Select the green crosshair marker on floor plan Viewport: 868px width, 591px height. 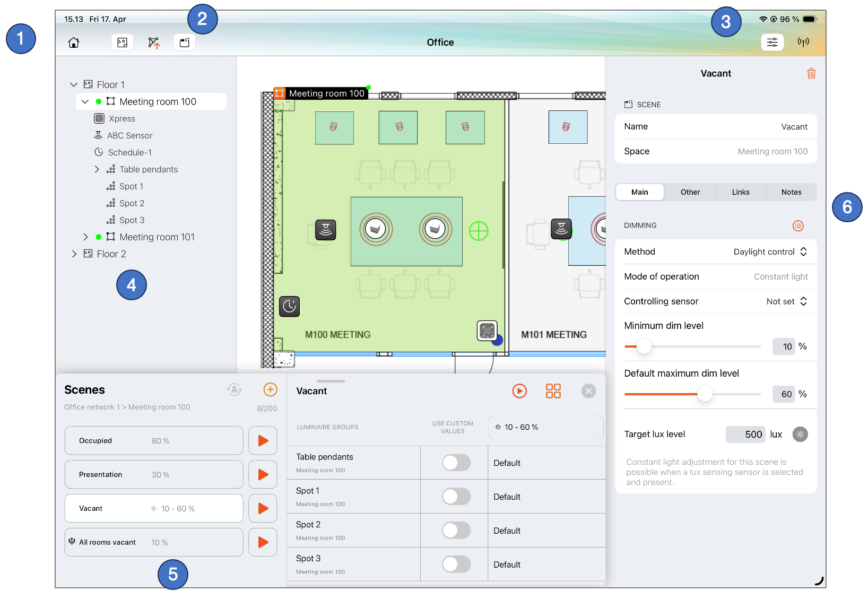pyautogui.click(x=479, y=231)
